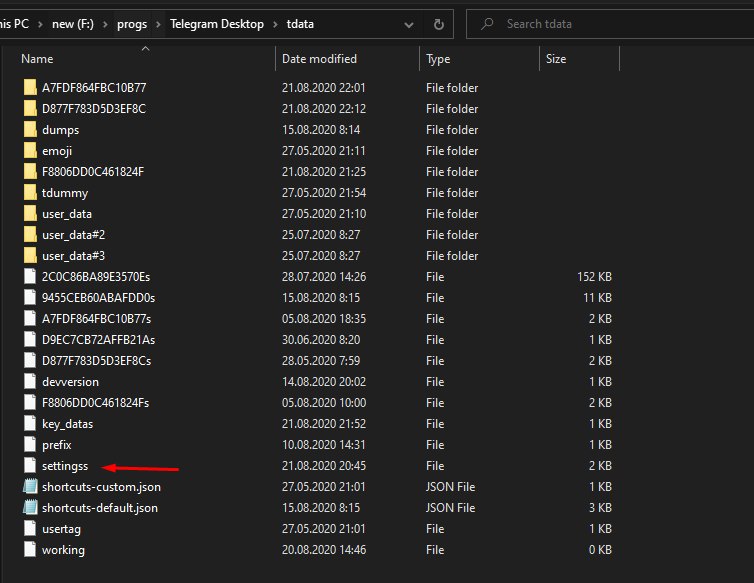Image resolution: width=754 pixels, height=583 pixels.
Task: Click the A7FDF864FBC10B77 folder icon
Action: pos(30,88)
